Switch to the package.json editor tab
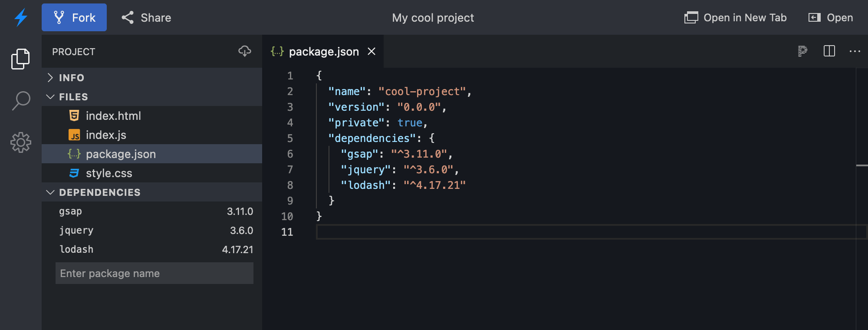This screenshot has width=868, height=330. coord(323,52)
